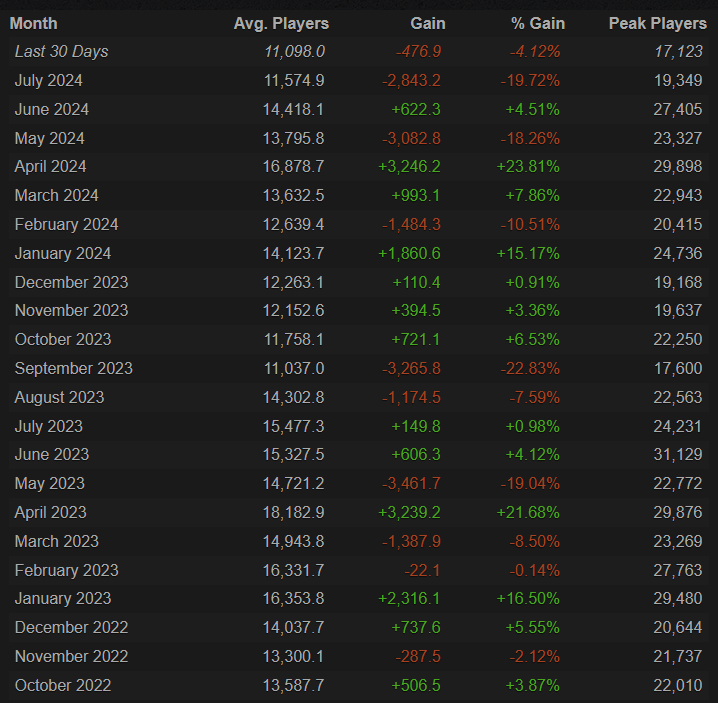718x703 pixels.
Task: Click the Month column header
Action: tap(33, 23)
